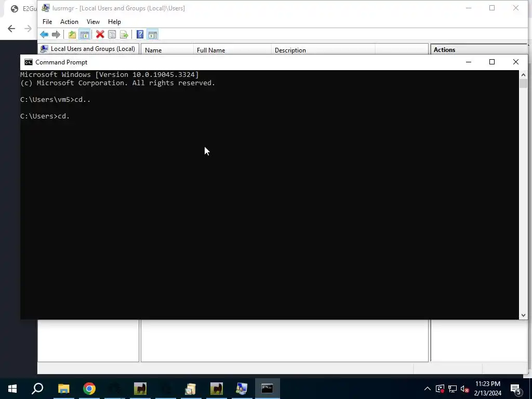Click the 'C:\Users\vm5>cd..' line
This screenshot has width=532, height=399.
[x=55, y=99]
